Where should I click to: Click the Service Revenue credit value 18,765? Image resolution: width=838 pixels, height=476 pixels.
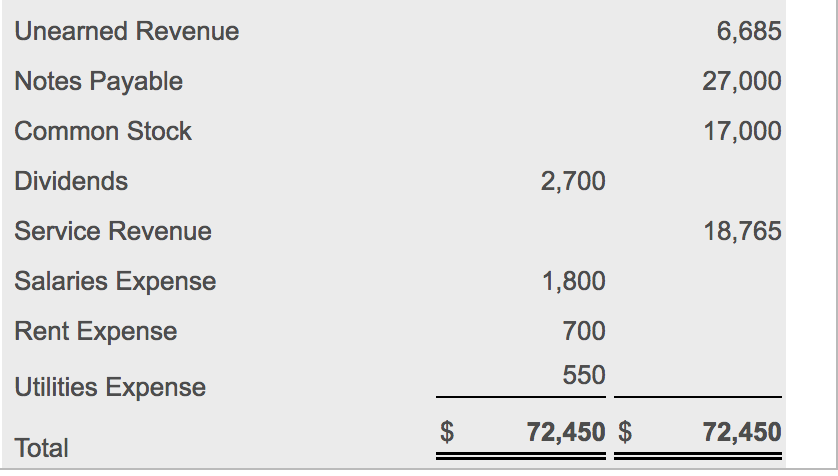pos(742,231)
